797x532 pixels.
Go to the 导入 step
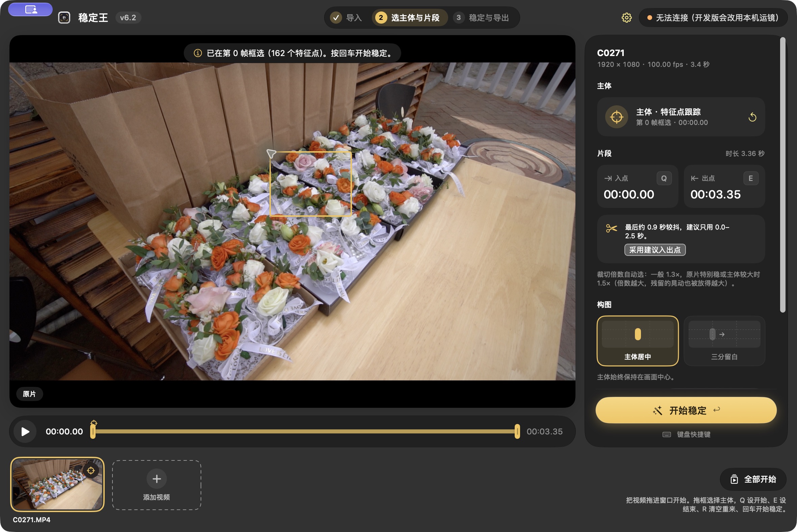click(346, 18)
